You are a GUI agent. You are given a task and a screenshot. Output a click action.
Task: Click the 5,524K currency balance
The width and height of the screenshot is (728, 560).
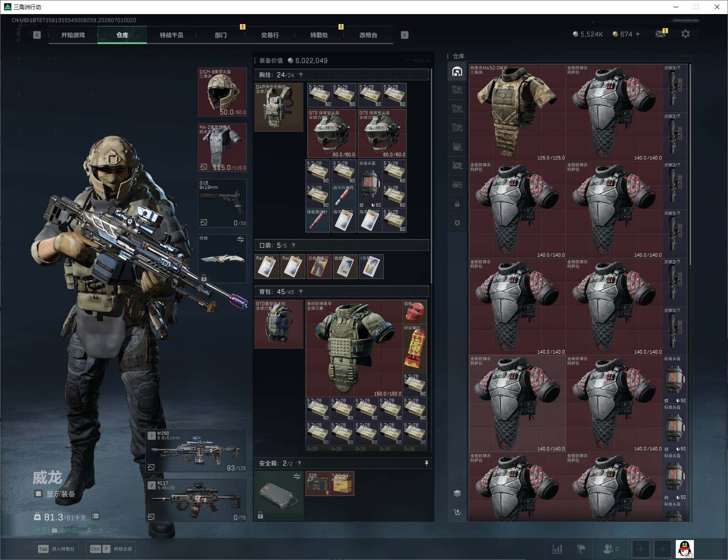pyautogui.click(x=588, y=34)
